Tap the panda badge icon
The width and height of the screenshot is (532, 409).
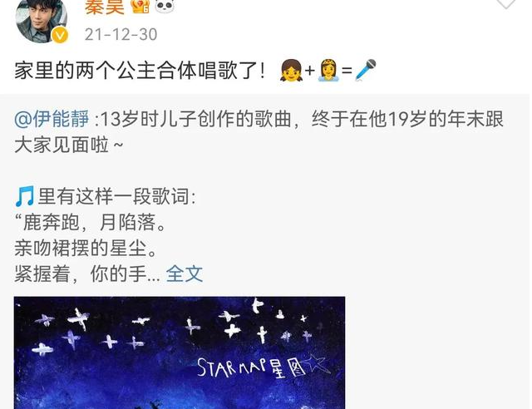click(165, 7)
